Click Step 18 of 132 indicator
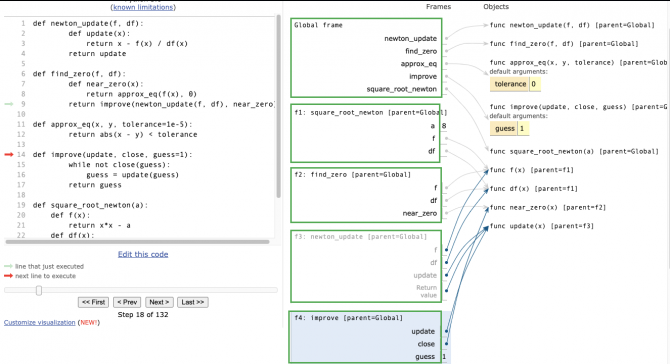670x364 pixels. point(143,314)
